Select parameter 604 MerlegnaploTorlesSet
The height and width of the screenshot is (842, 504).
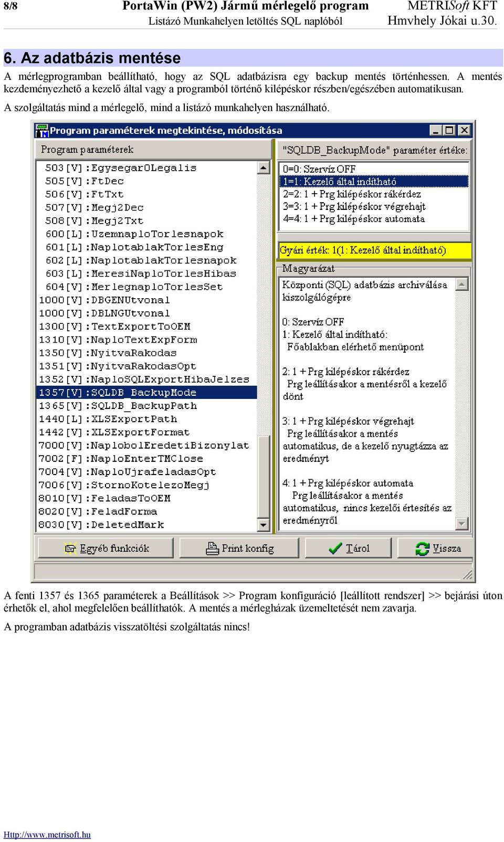tap(147, 287)
